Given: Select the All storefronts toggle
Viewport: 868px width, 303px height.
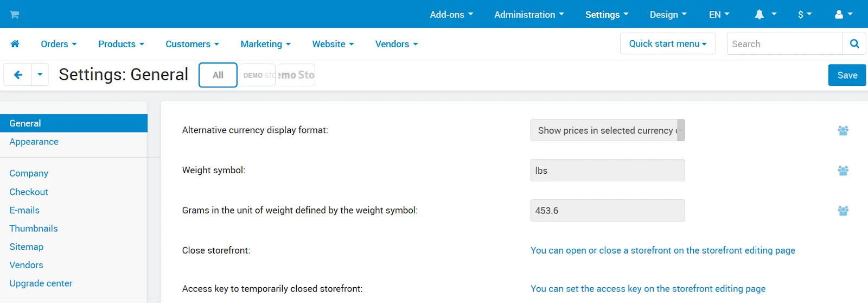Looking at the screenshot, I should point(218,75).
